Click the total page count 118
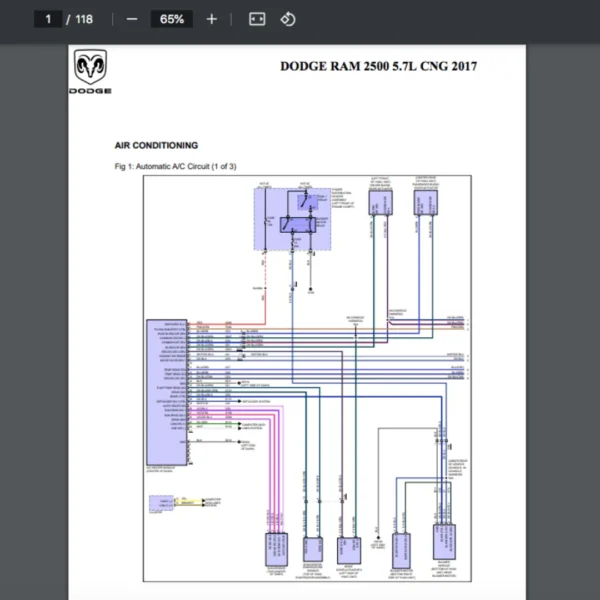The width and height of the screenshot is (600, 600). point(84,19)
